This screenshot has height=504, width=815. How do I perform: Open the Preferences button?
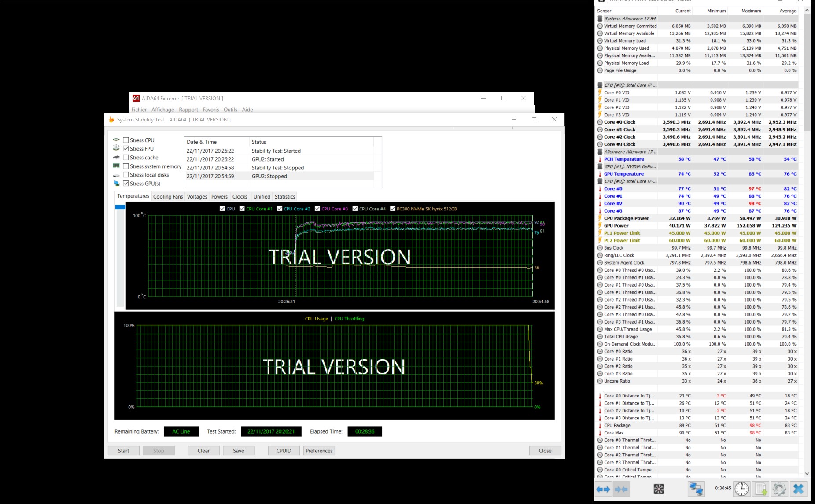tap(319, 451)
